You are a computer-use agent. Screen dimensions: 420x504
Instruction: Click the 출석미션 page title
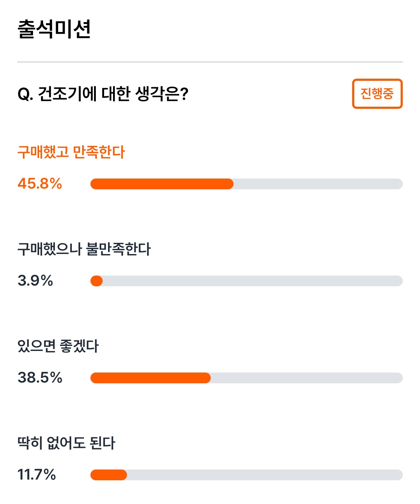point(54,29)
